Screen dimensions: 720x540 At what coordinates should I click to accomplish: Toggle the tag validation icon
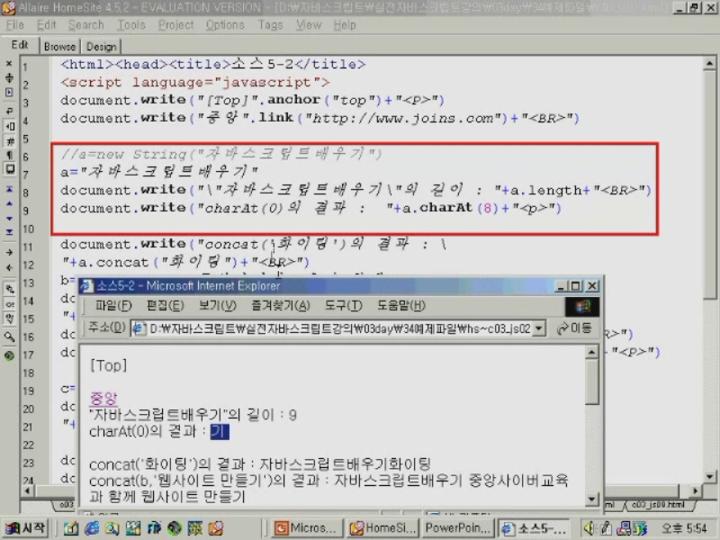[x=9, y=318]
